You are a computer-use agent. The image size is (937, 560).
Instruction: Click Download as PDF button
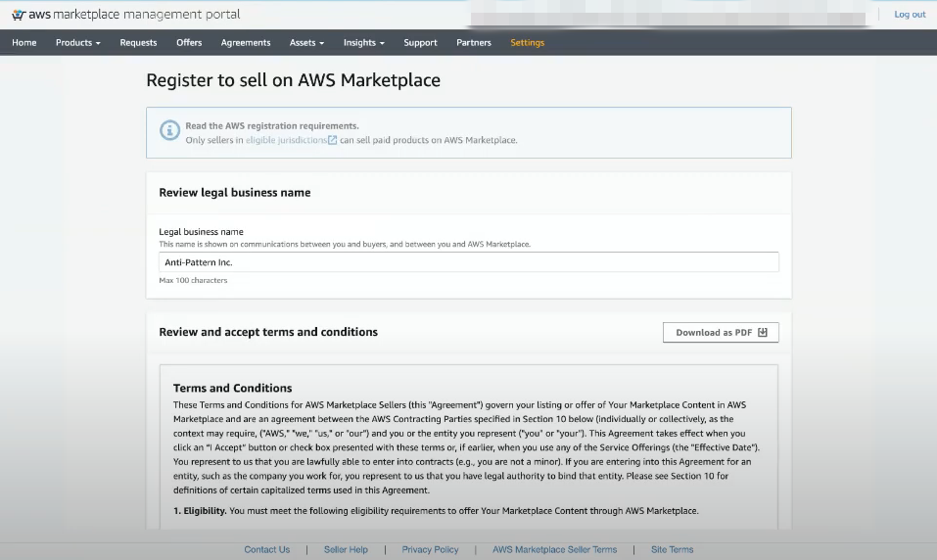721,332
